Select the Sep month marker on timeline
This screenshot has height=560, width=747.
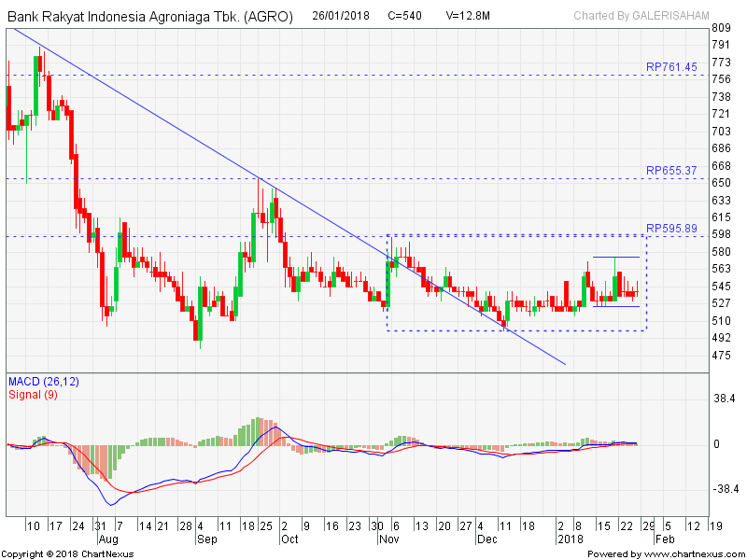click(x=205, y=539)
